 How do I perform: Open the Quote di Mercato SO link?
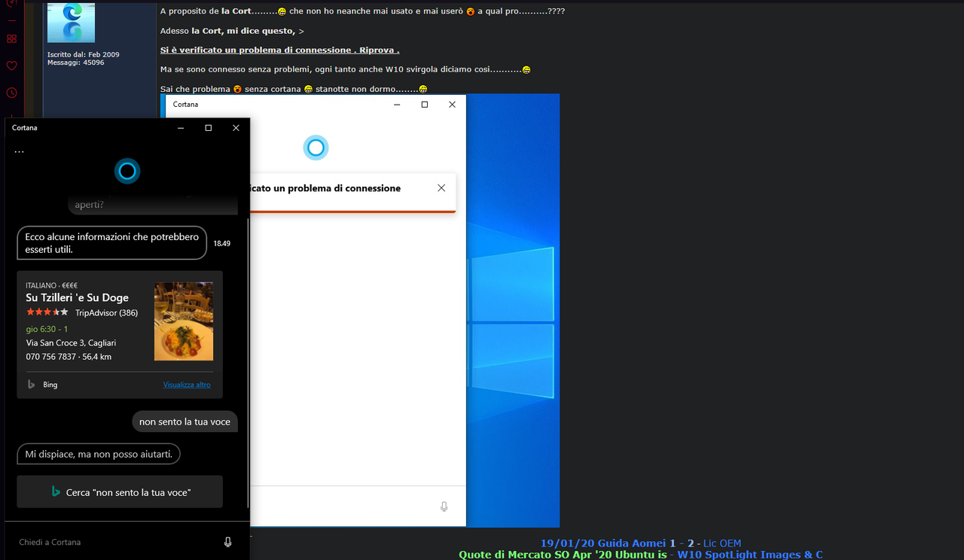[563, 555]
